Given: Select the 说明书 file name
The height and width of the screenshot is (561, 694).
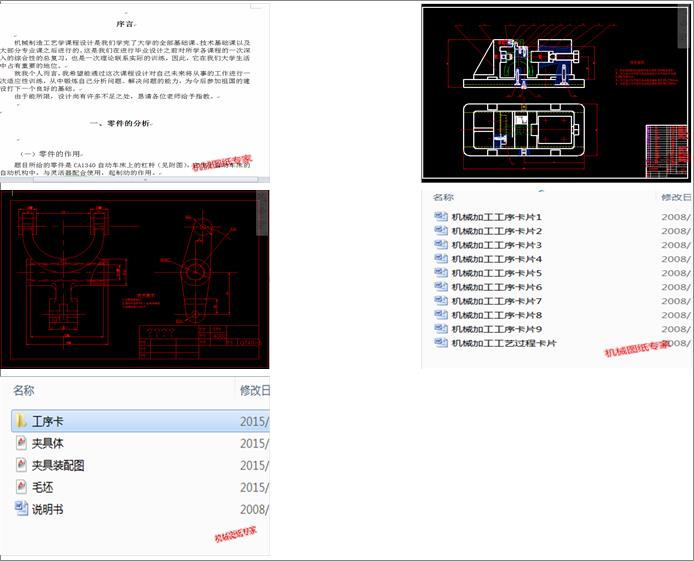Looking at the screenshot, I should pyautogui.click(x=47, y=509).
